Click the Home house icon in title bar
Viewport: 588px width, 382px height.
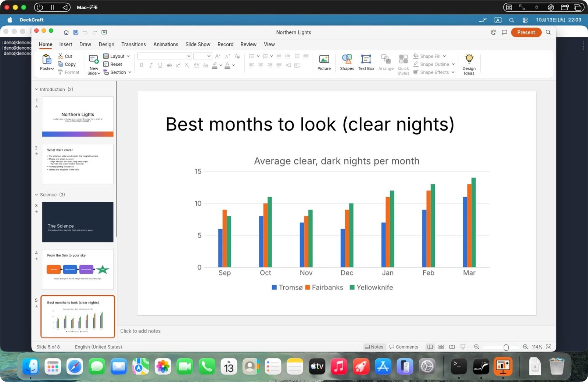66,32
